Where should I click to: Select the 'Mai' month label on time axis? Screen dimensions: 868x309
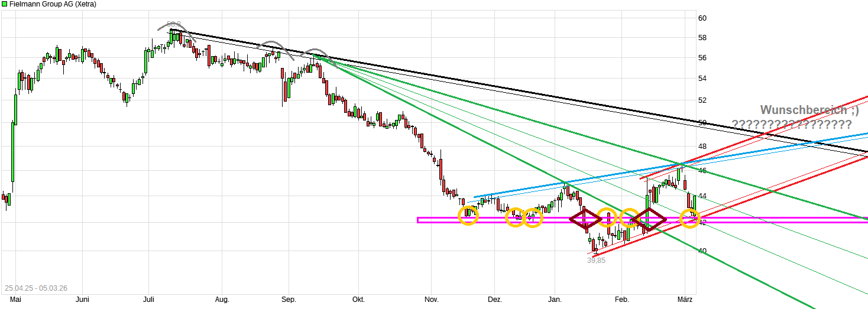tap(8, 300)
